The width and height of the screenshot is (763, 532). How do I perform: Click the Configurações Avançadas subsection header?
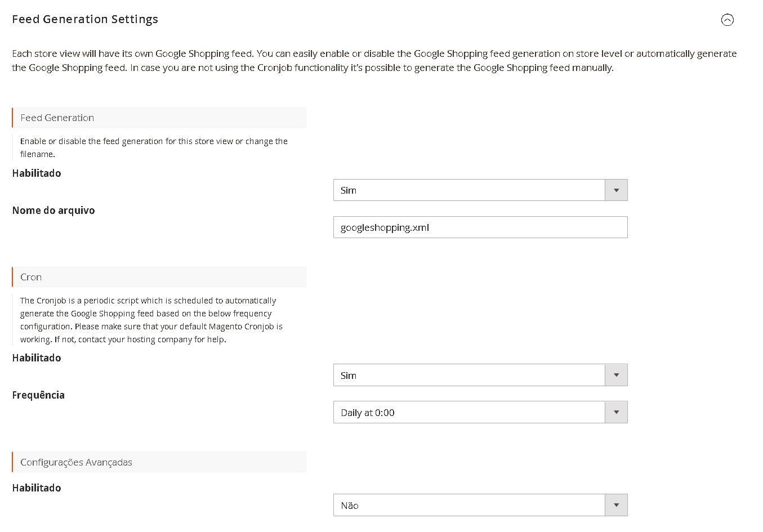(x=159, y=462)
